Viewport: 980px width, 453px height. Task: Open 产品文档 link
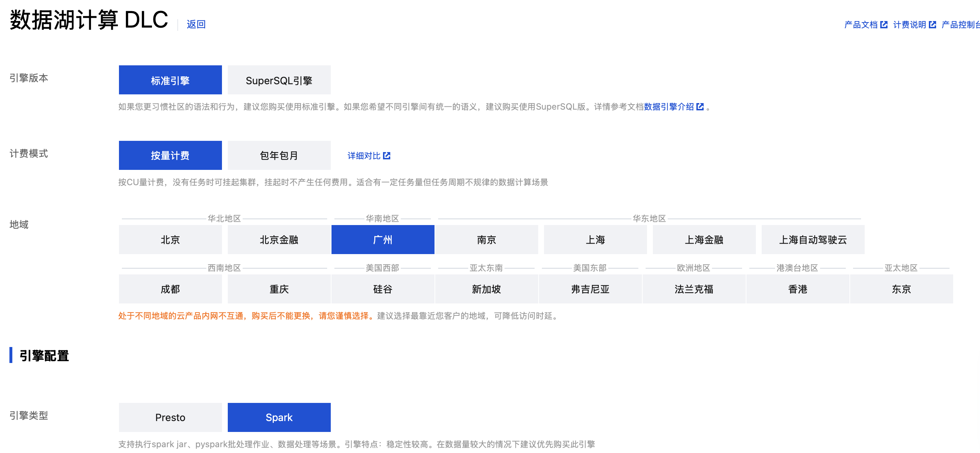(861, 25)
